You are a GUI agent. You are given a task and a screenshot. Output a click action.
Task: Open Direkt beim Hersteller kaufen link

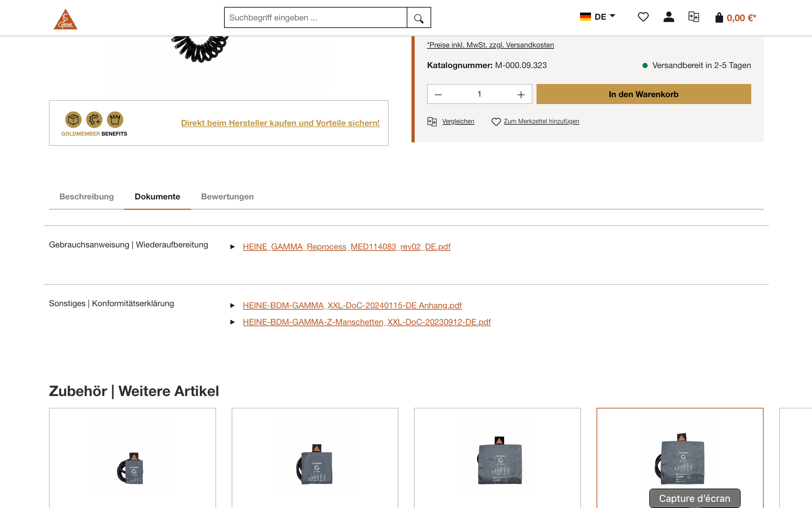pos(280,123)
